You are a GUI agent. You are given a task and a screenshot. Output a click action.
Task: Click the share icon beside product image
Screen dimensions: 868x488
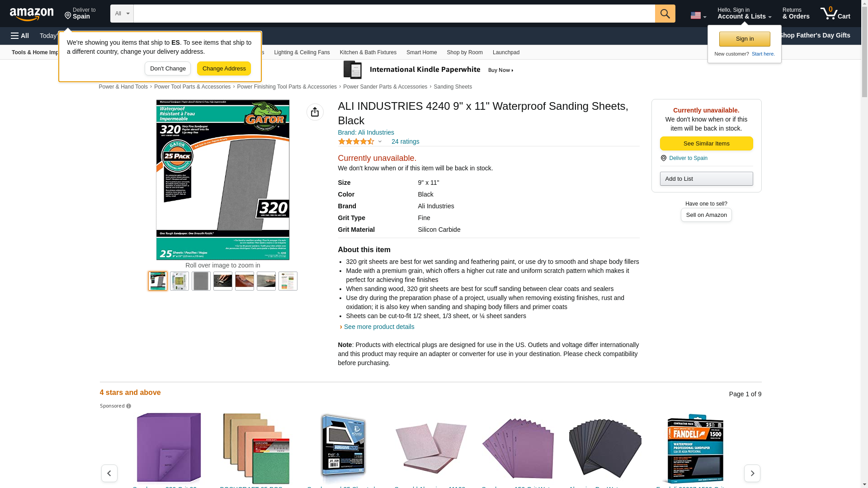click(315, 112)
